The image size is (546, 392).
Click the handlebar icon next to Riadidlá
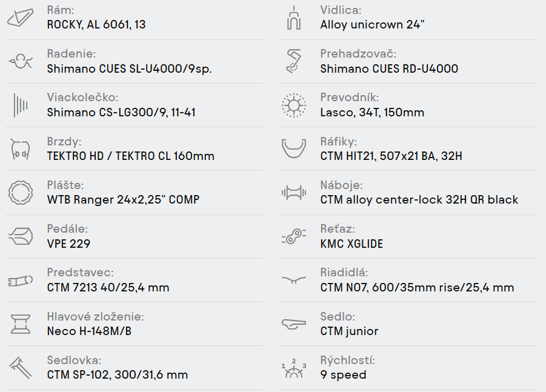click(294, 280)
